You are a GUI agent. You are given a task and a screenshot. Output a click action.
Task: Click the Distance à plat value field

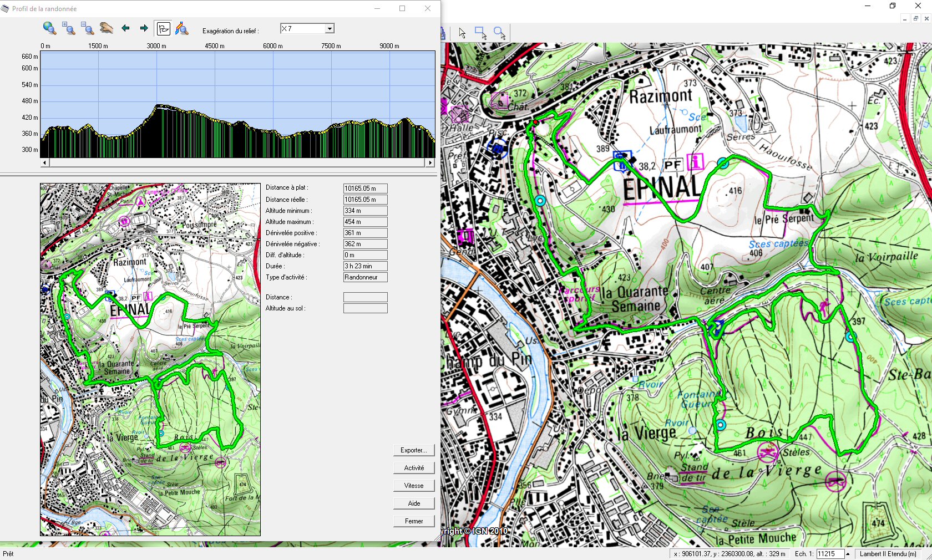(365, 189)
